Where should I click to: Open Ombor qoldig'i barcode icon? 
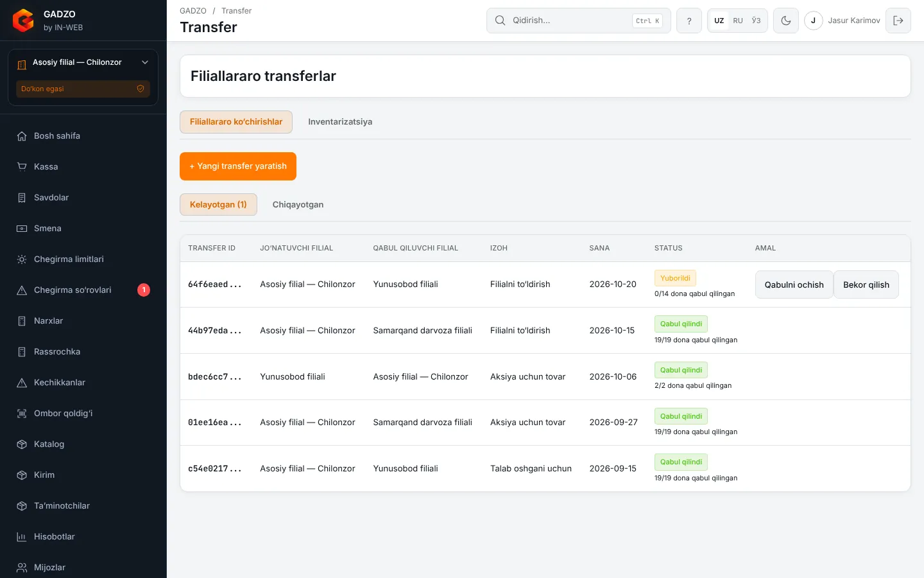tap(22, 414)
